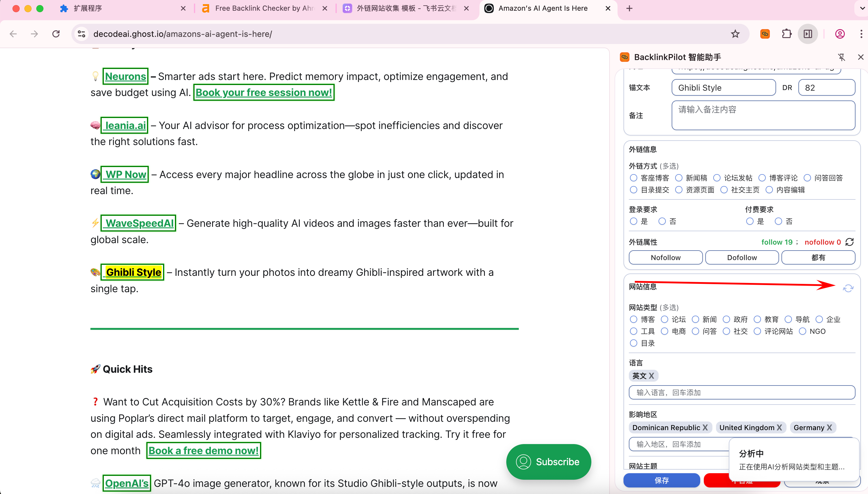Screen dimensions: 868x494
Task: Open the WaveSpeedAI link
Action: pos(138,223)
